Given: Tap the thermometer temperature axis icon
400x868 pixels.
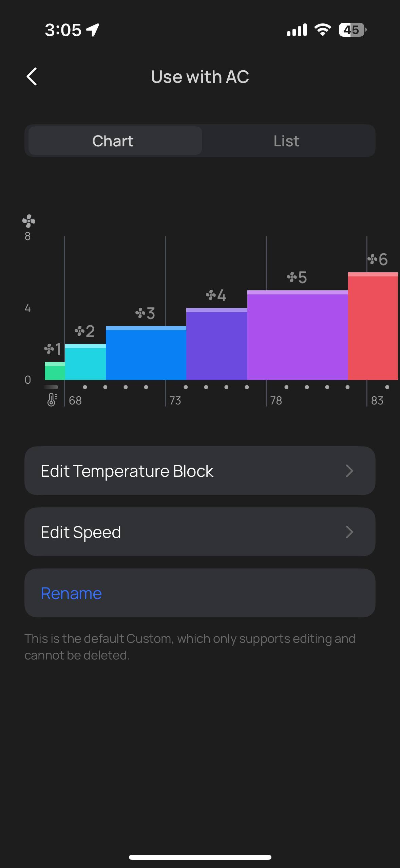Looking at the screenshot, I should tap(52, 400).
